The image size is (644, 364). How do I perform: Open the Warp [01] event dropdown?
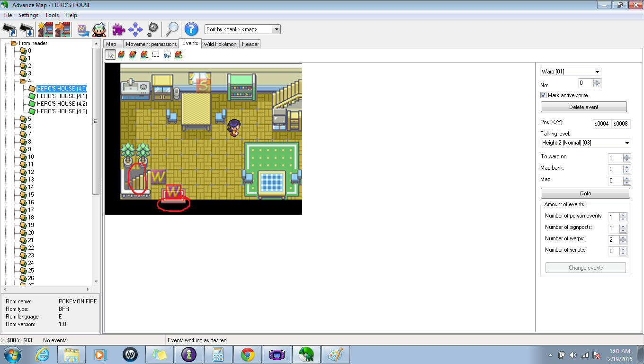tap(571, 72)
